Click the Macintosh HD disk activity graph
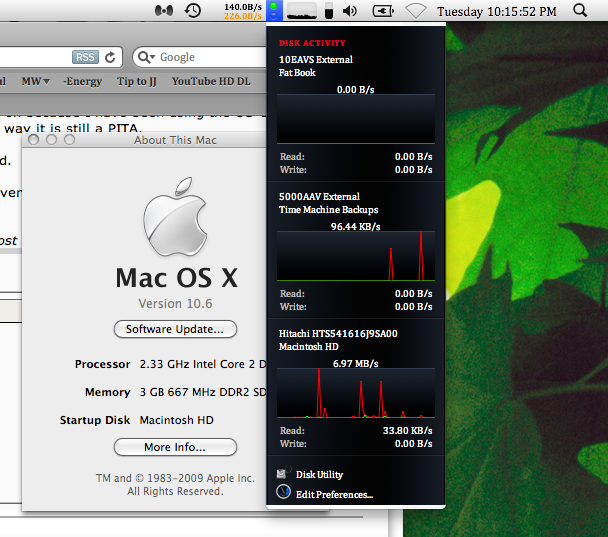 pyautogui.click(x=356, y=393)
